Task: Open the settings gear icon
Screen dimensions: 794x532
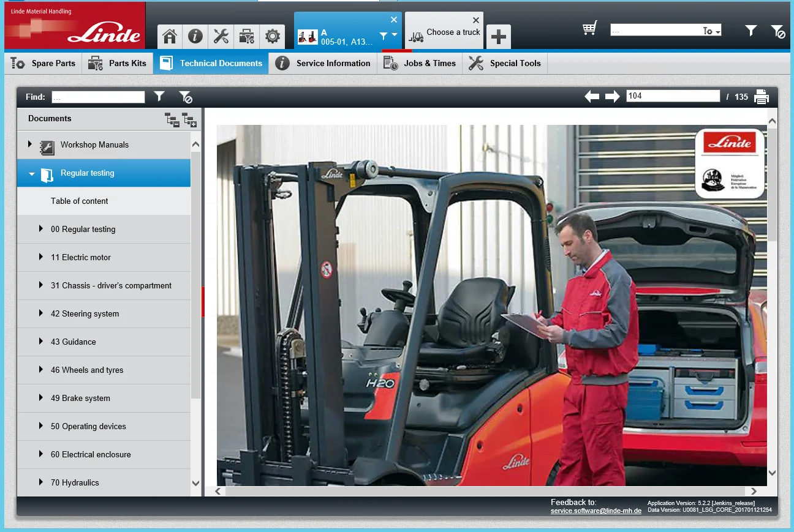Action: pos(272,37)
